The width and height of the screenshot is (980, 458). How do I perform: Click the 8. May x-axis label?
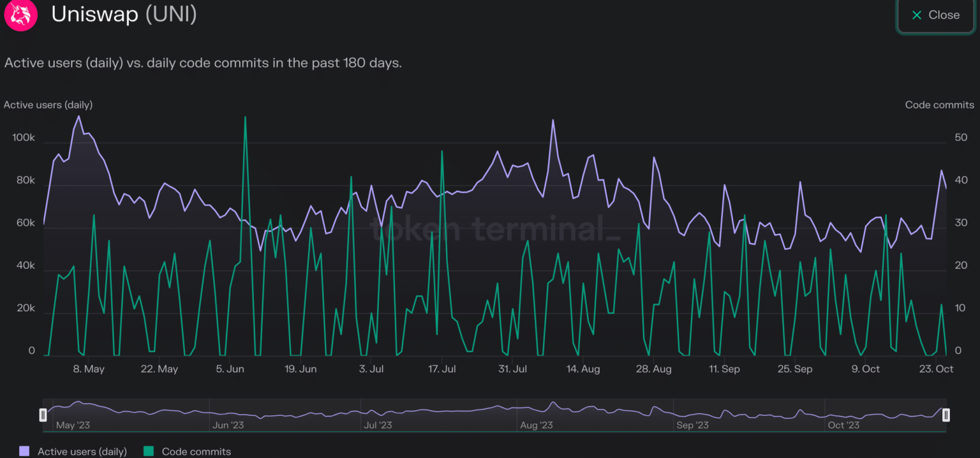[x=89, y=369]
